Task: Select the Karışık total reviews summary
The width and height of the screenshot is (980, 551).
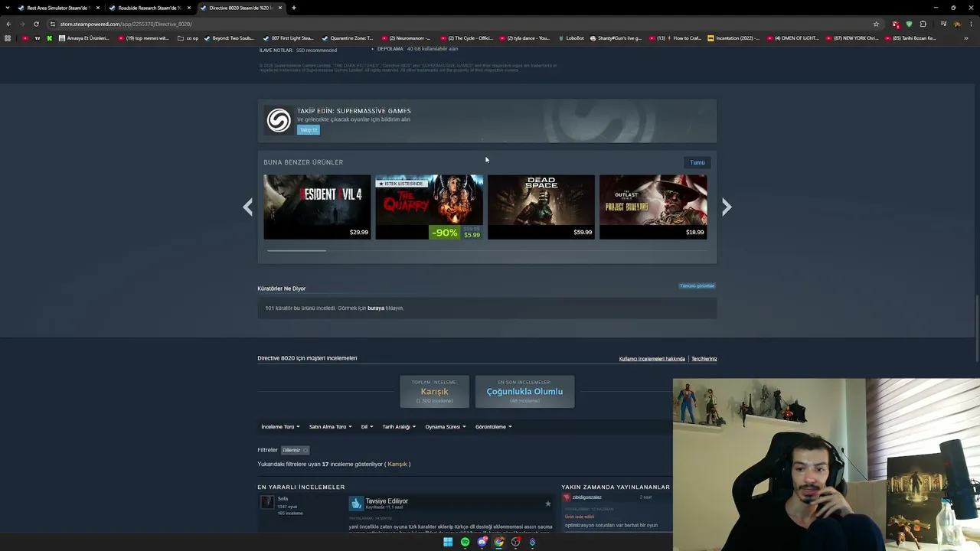Action: pos(434,392)
